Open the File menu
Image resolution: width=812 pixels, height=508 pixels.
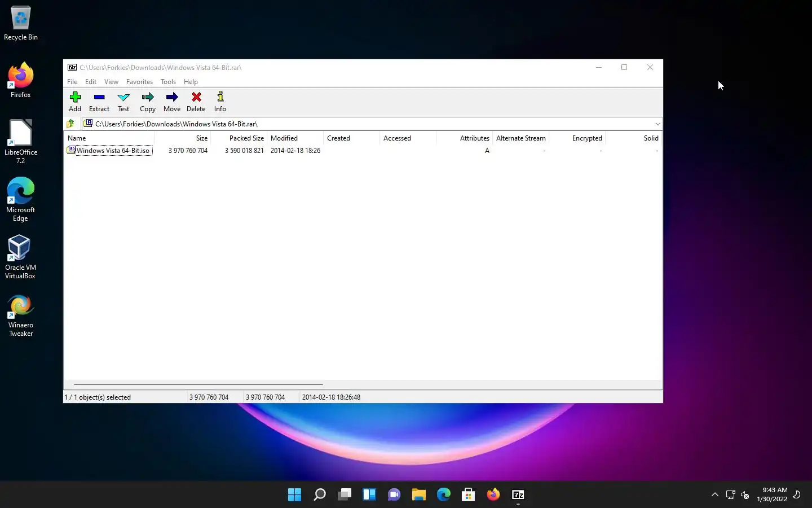tap(72, 82)
